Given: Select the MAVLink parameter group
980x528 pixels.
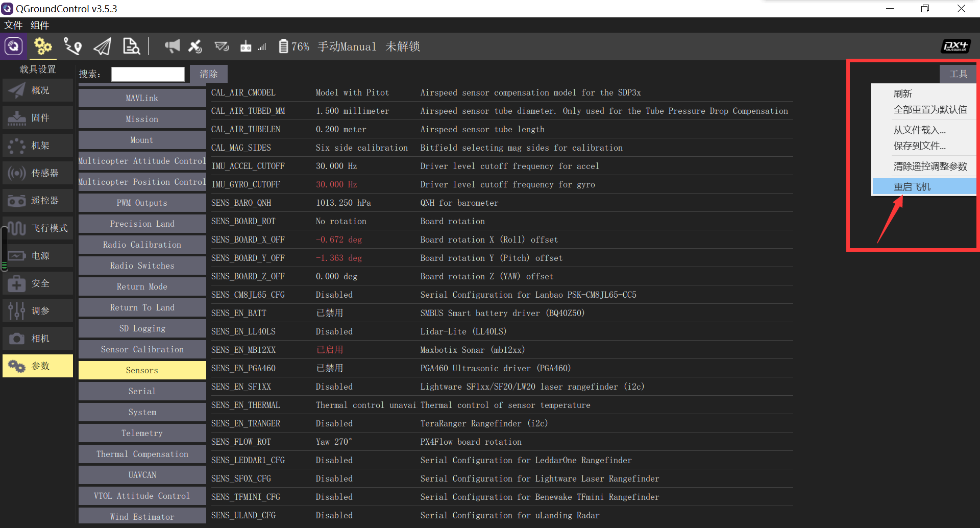Looking at the screenshot, I should click(142, 98).
